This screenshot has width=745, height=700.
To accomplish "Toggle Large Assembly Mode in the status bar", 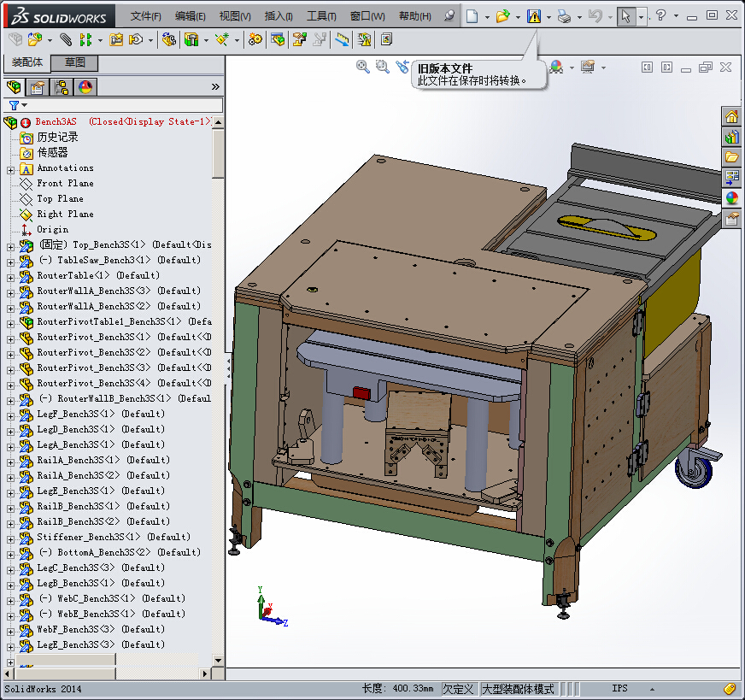I will click(518, 689).
